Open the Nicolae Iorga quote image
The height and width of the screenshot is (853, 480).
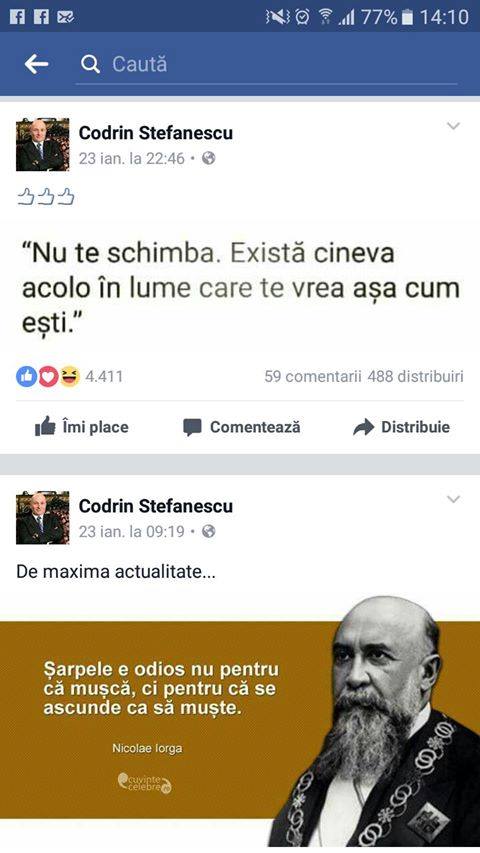coord(240,722)
